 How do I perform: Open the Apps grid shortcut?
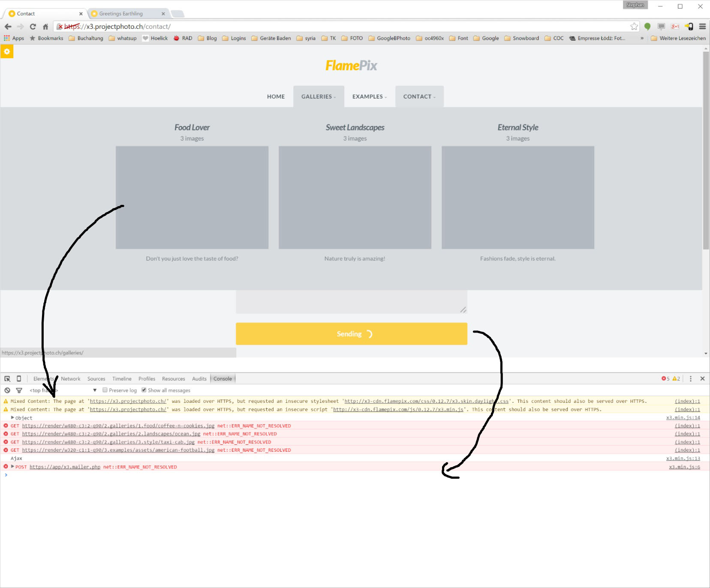(x=14, y=38)
